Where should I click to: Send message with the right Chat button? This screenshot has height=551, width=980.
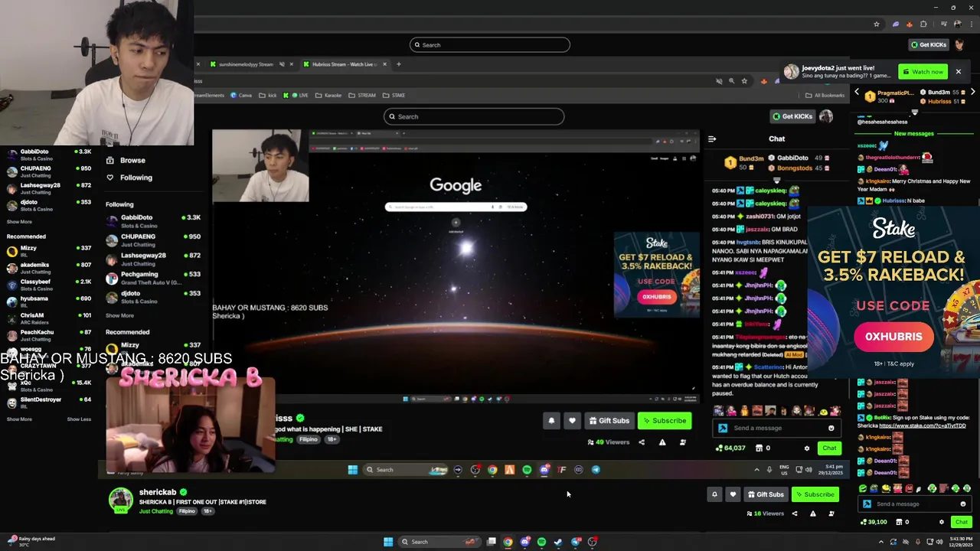tap(961, 522)
